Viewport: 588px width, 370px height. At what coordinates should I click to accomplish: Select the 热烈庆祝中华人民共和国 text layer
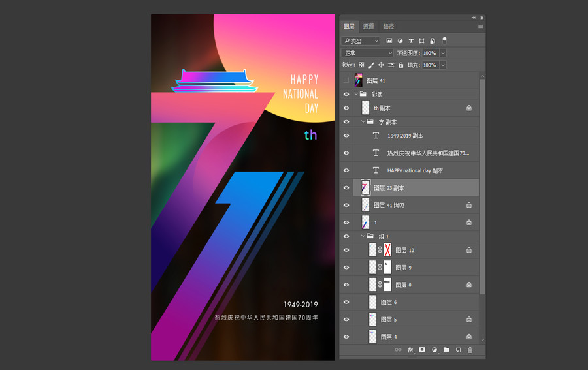(x=416, y=153)
